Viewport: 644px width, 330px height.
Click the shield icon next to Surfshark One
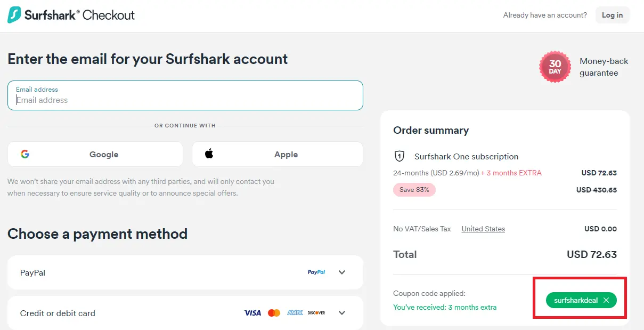click(x=399, y=156)
